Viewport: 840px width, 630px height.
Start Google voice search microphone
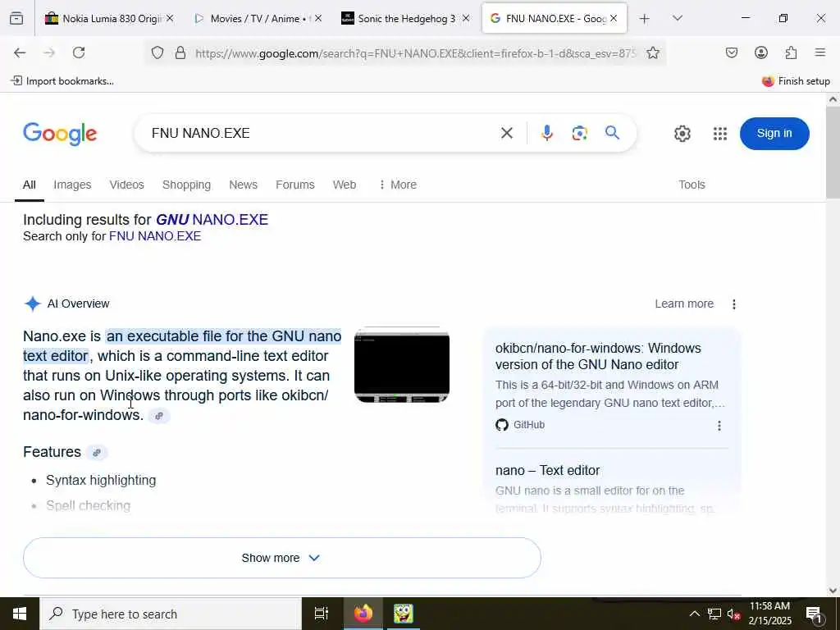tap(547, 133)
